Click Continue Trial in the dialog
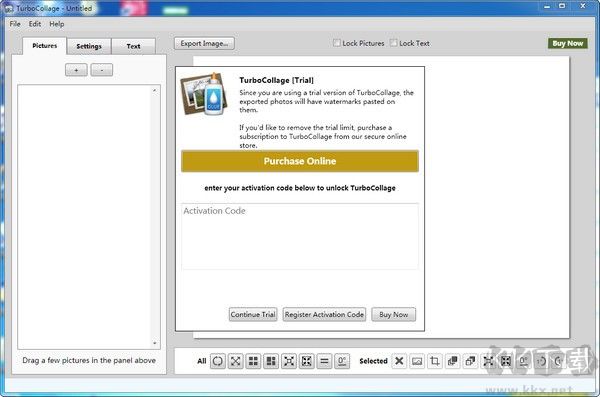Viewport: 600px width, 397px height. 253,314
